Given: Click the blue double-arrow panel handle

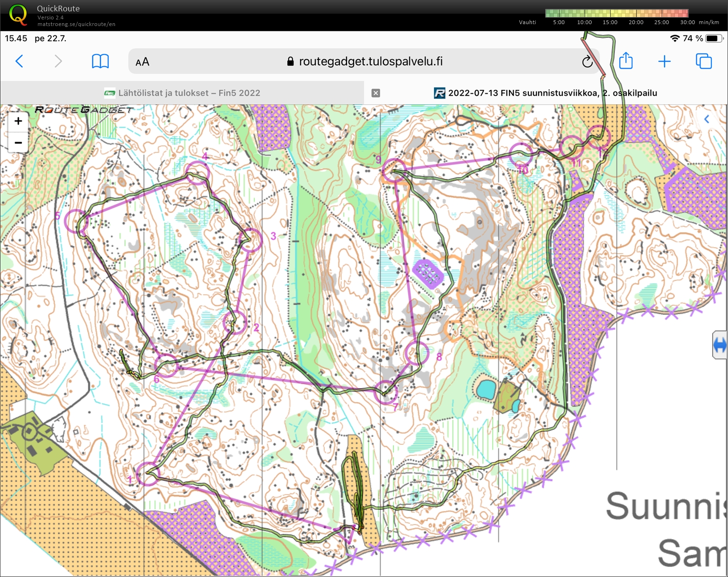Looking at the screenshot, I should 719,345.
